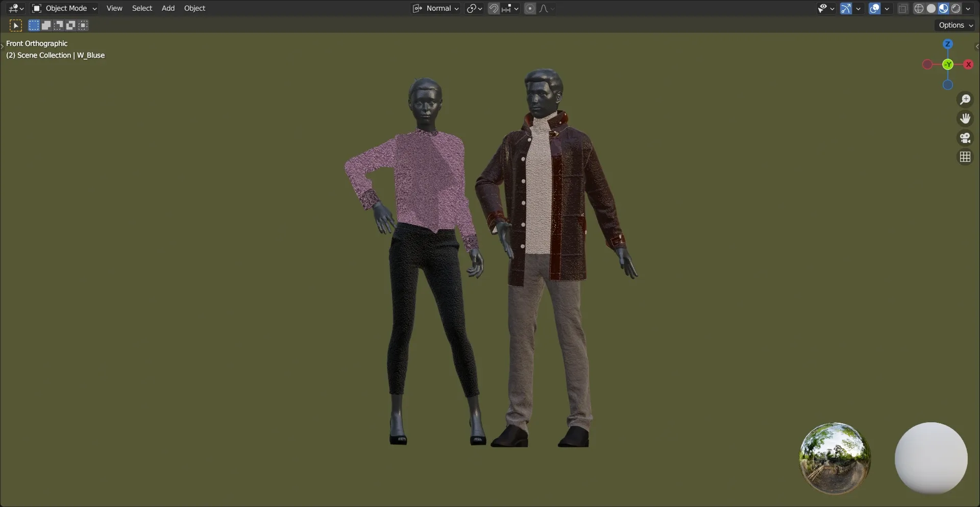Switch to Rendered viewport shading
This screenshot has height=507, width=980.
click(x=955, y=8)
